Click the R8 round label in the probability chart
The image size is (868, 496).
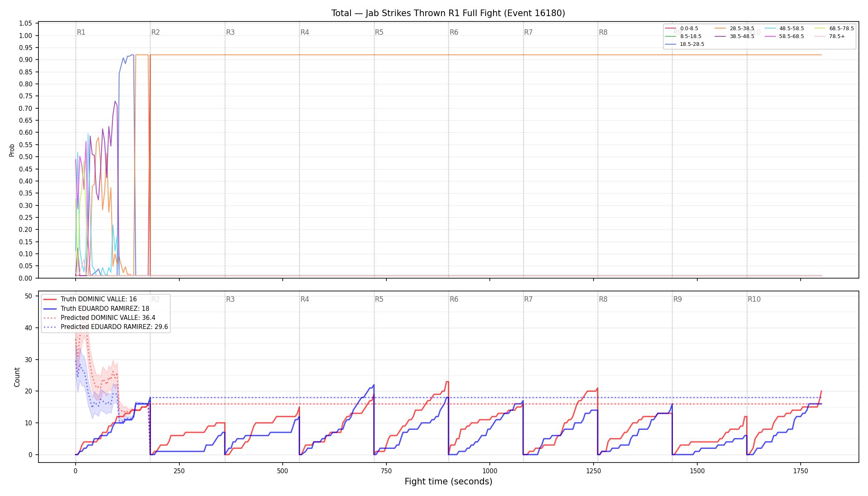[603, 32]
